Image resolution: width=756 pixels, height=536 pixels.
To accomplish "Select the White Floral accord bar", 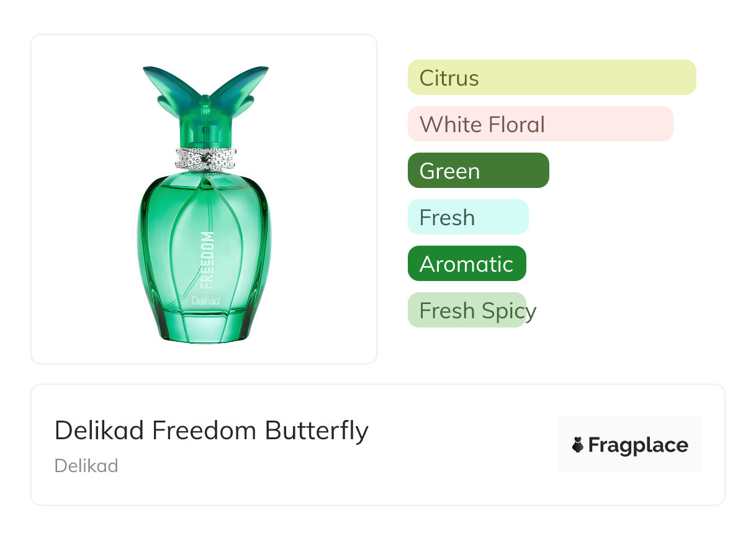I will [x=540, y=124].
